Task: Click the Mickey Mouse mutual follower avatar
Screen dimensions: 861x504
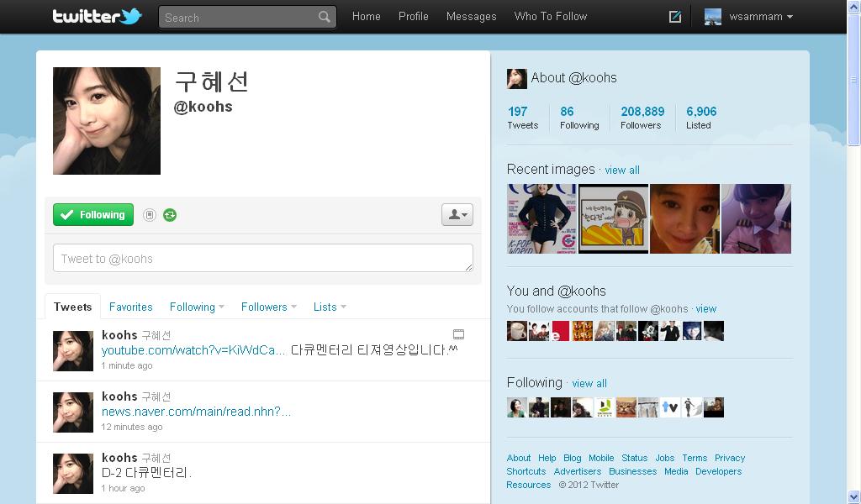Action: pos(648,331)
